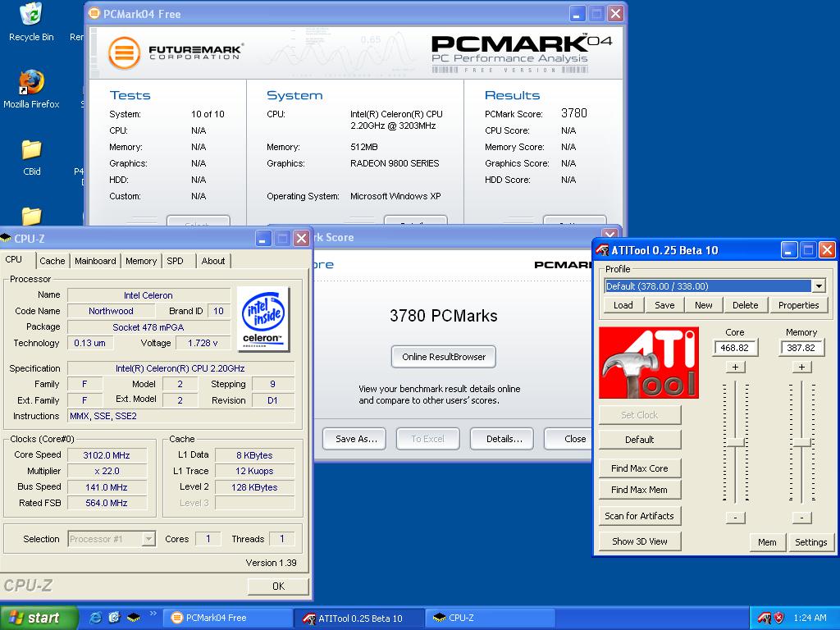Increase Memory clock with the plus button

pos(801,367)
